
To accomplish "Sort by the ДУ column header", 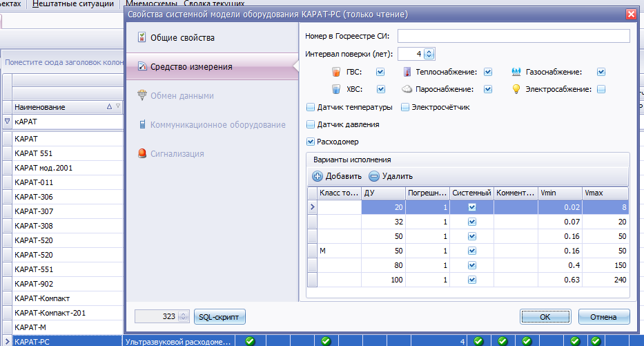I will coord(383,193).
